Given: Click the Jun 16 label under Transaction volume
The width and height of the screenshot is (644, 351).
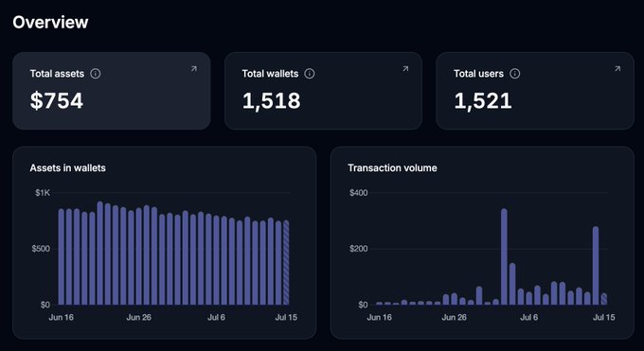Looking at the screenshot, I should 379,317.
